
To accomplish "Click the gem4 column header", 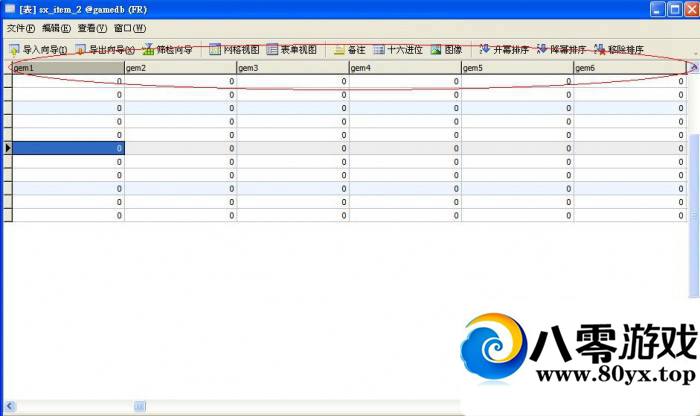I will tap(404, 68).
